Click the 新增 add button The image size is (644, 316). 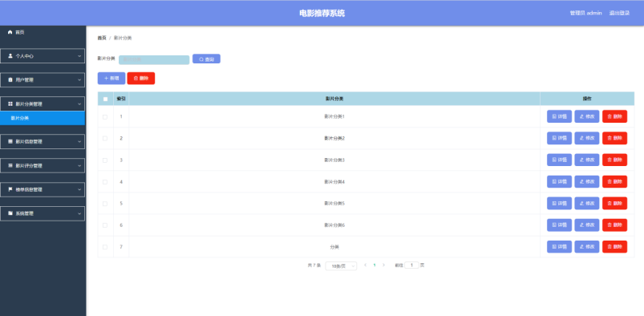click(111, 78)
